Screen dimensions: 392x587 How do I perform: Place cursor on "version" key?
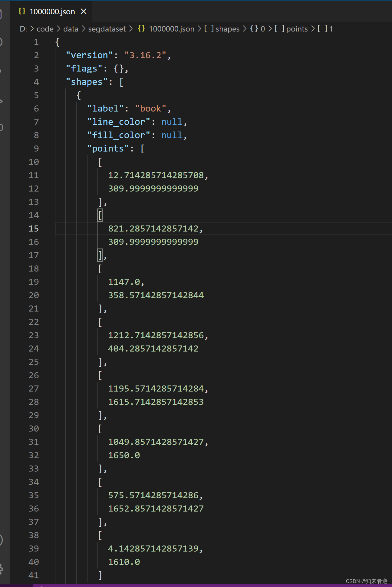pos(89,55)
